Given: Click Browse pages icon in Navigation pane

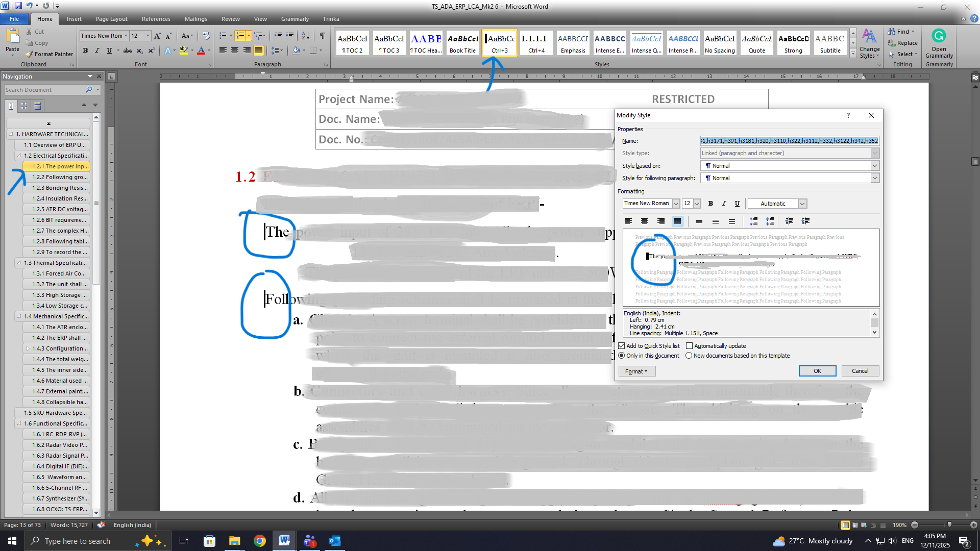Looking at the screenshot, I should 24,106.
